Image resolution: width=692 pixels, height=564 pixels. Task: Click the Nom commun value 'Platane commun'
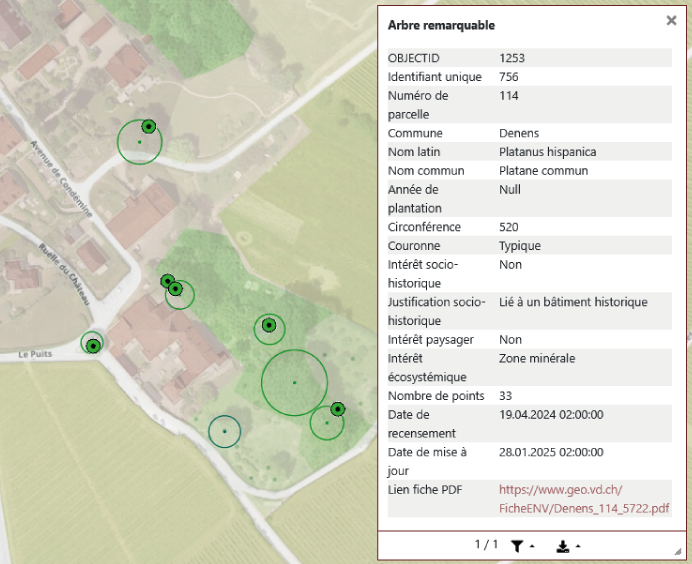[x=544, y=171]
